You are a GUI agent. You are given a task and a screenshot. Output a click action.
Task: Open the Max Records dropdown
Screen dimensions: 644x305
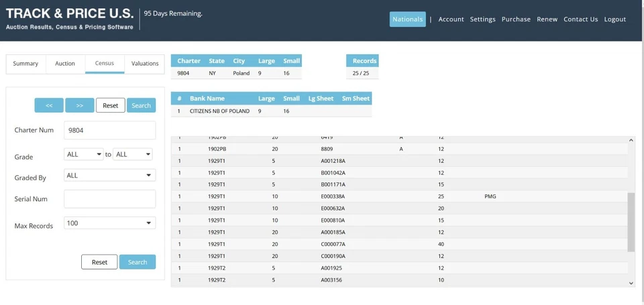(109, 223)
